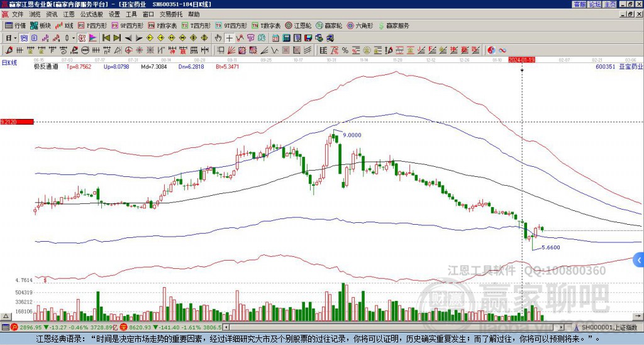The image size is (644, 345).
Task: Open the 行情 quotes view
Action: (16, 25)
